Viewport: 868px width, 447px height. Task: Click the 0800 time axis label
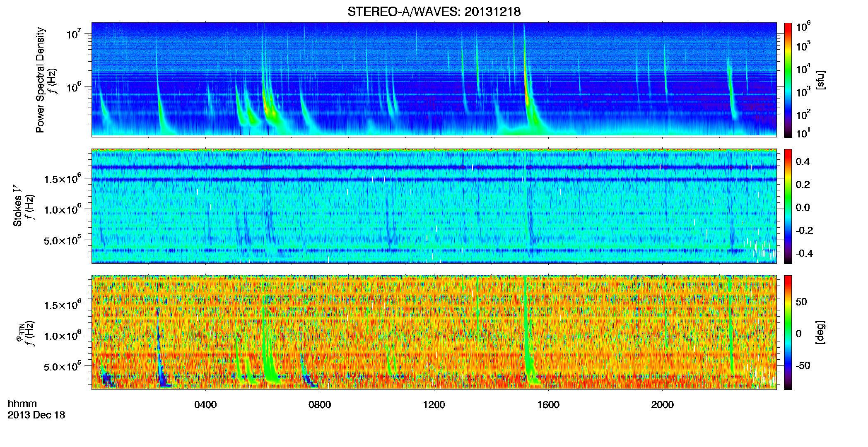320,405
